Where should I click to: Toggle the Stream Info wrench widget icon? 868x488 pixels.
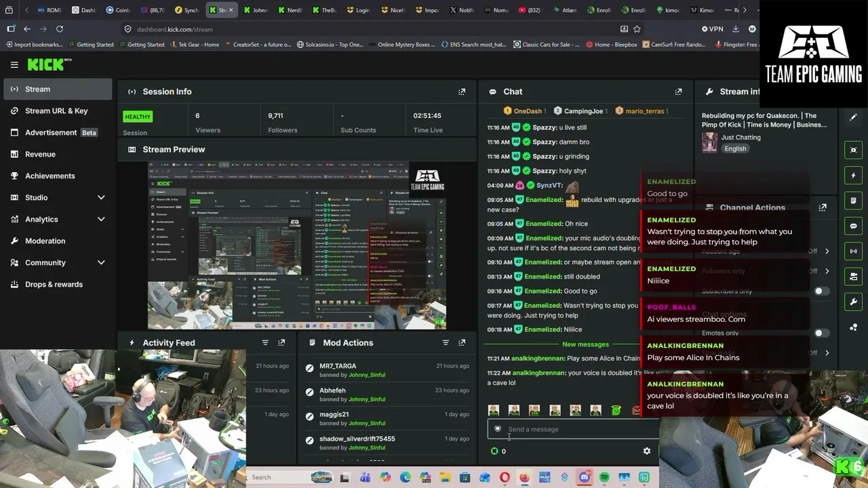853,302
